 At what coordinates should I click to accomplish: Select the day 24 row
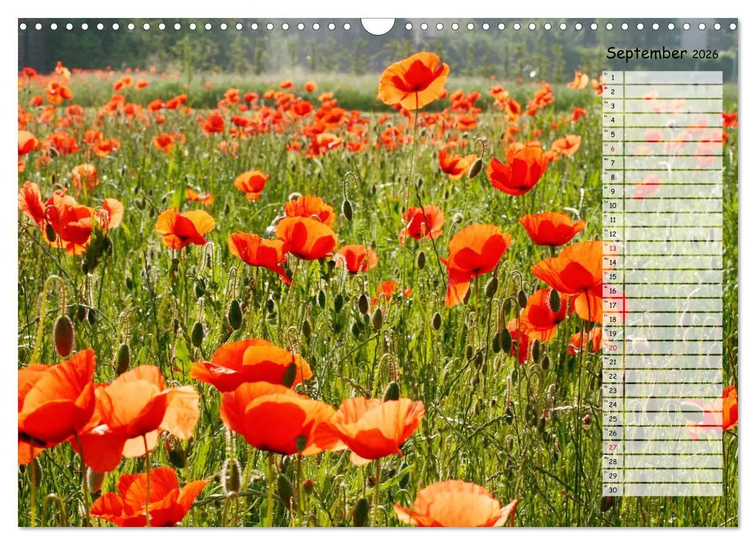[x=662, y=405]
